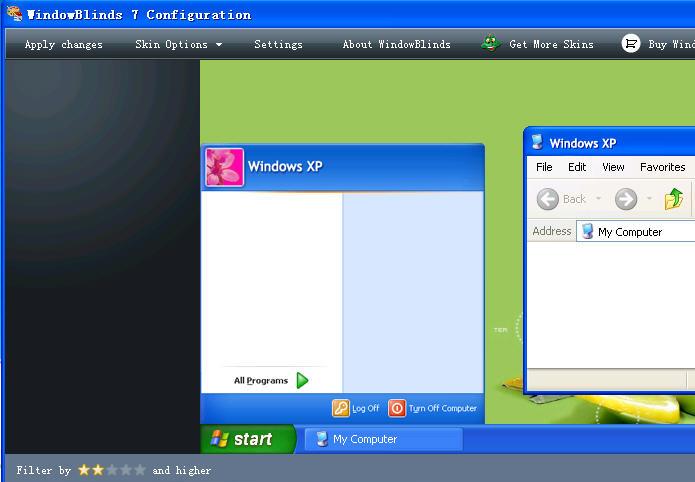Set the filter rating to three stars
The width and height of the screenshot is (695, 482).
pyautogui.click(x=112, y=470)
